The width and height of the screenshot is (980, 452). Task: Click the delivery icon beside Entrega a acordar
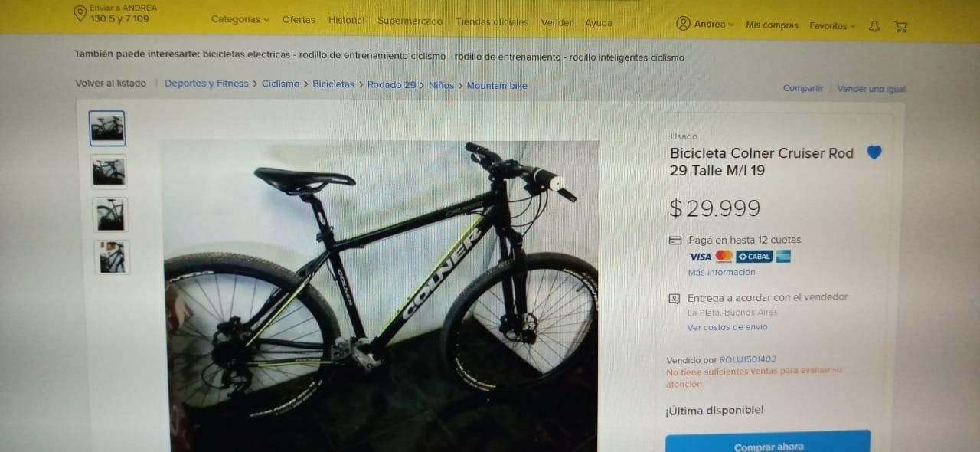(x=674, y=298)
